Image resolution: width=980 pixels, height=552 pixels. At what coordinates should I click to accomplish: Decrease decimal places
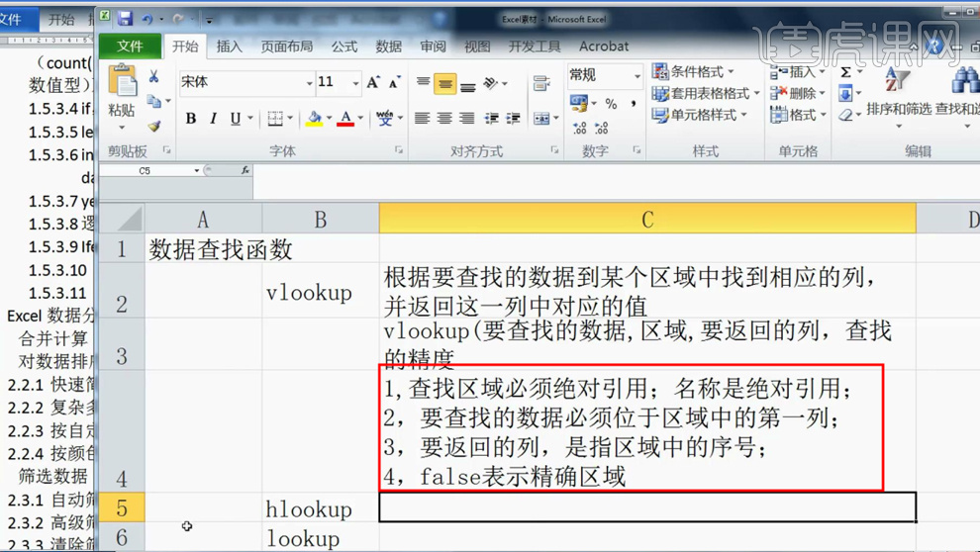tap(601, 128)
